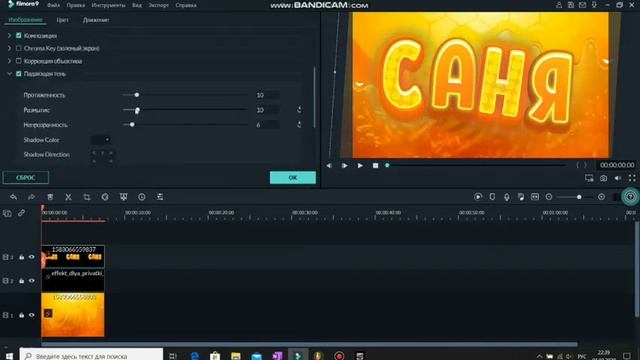Open the Правка menu

click(76, 5)
